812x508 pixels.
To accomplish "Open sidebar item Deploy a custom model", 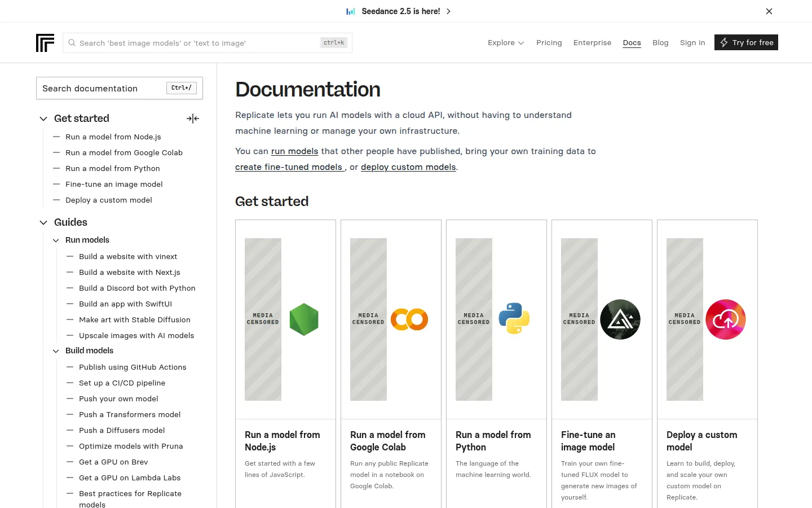I will pyautogui.click(x=109, y=200).
